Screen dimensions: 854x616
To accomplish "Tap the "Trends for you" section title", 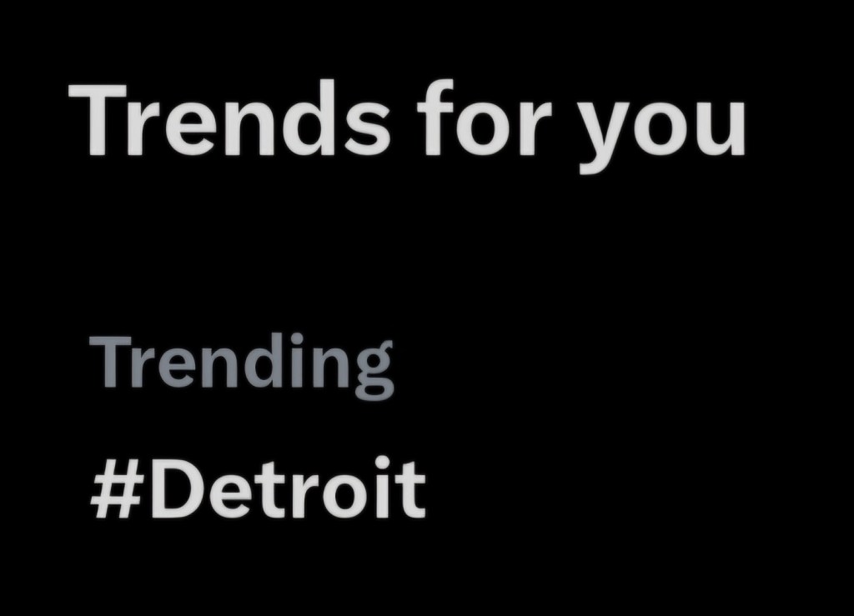I will click(407, 123).
